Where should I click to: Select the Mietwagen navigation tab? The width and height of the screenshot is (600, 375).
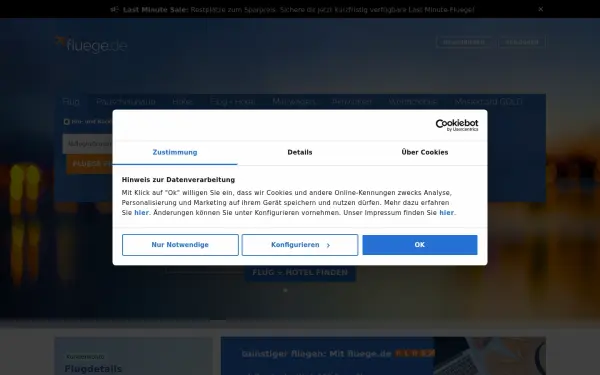pyautogui.click(x=294, y=102)
